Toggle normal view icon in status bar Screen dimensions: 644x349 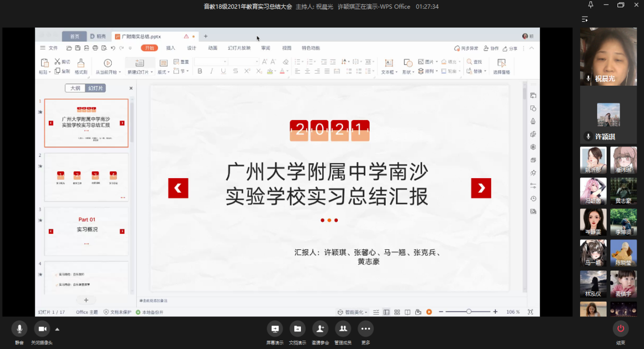pos(387,312)
